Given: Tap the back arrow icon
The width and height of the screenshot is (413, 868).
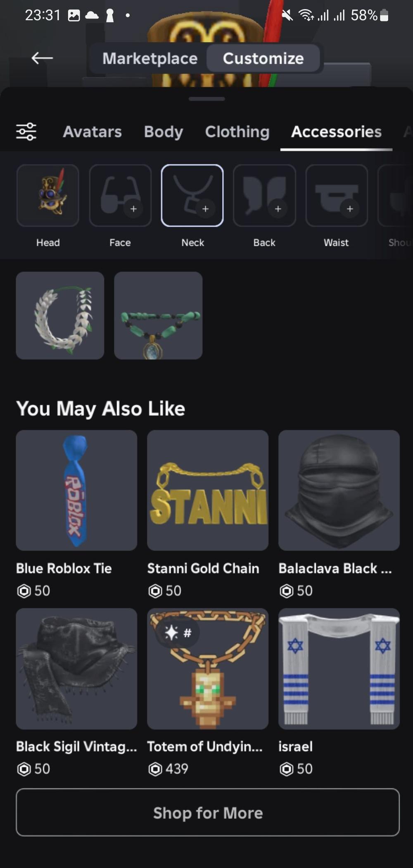Looking at the screenshot, I should [x=42, y=58].
